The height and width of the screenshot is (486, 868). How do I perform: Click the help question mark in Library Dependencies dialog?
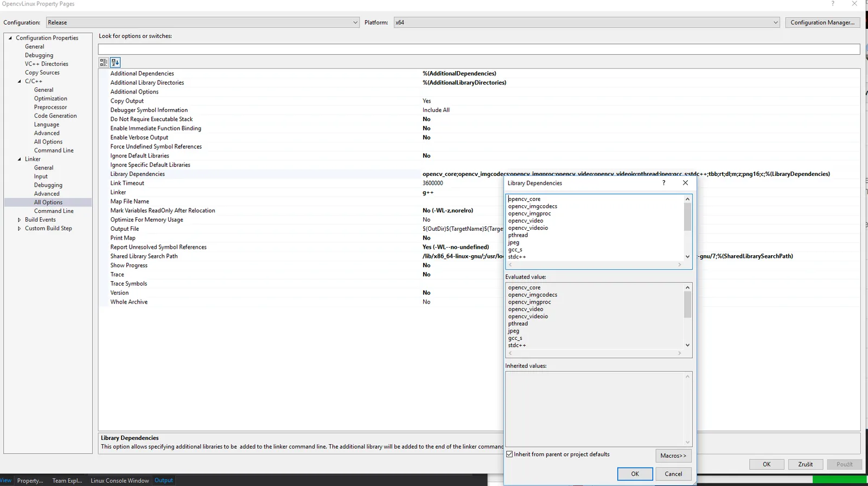point(663,183)
